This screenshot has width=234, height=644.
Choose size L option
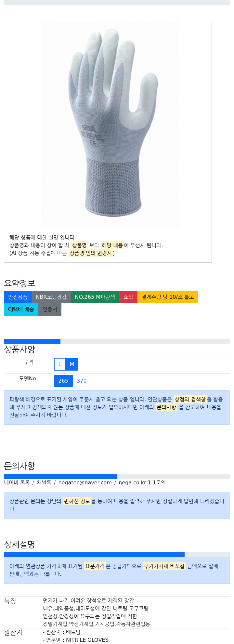[60, 364]
